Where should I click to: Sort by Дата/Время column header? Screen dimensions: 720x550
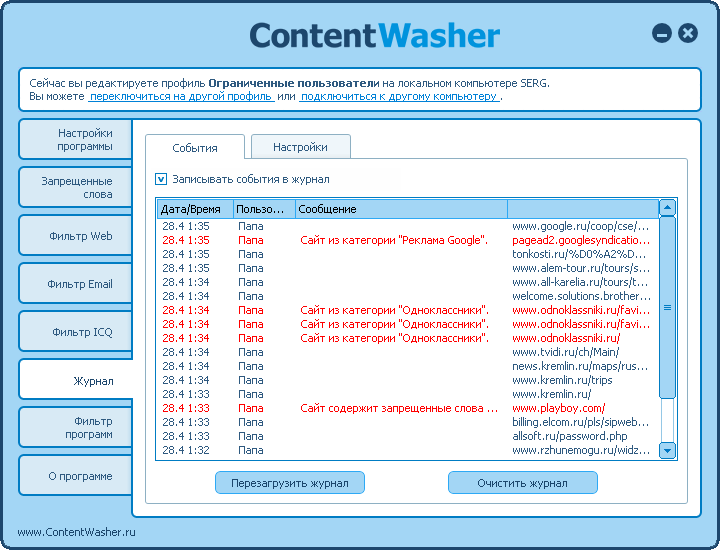tap(195, 209)
